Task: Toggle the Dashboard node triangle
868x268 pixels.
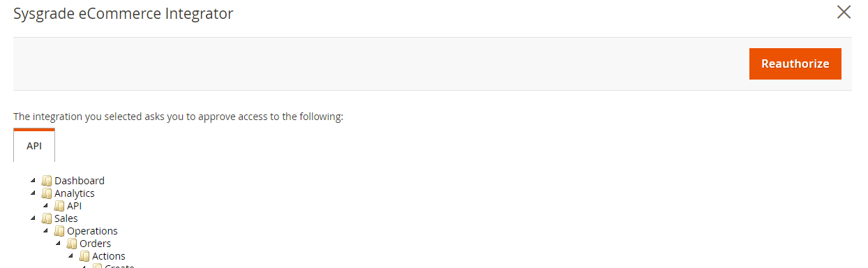Action: (x=33, y=181)
